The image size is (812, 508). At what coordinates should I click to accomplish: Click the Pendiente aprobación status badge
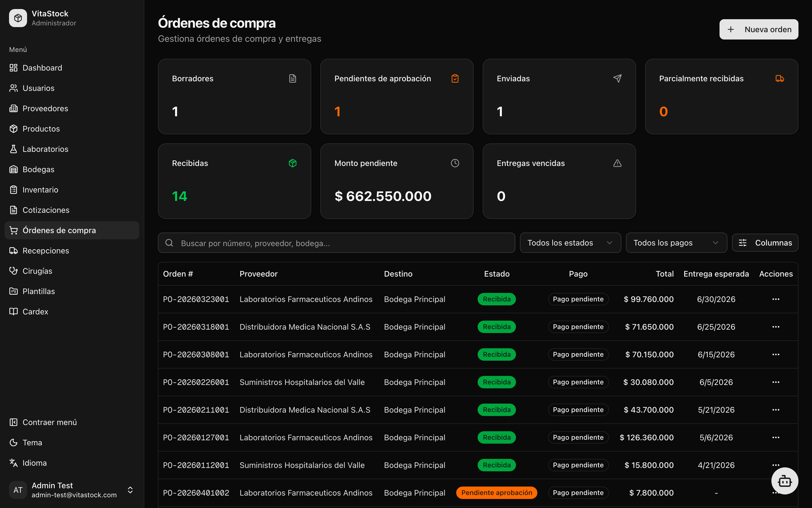click(497, 493)
